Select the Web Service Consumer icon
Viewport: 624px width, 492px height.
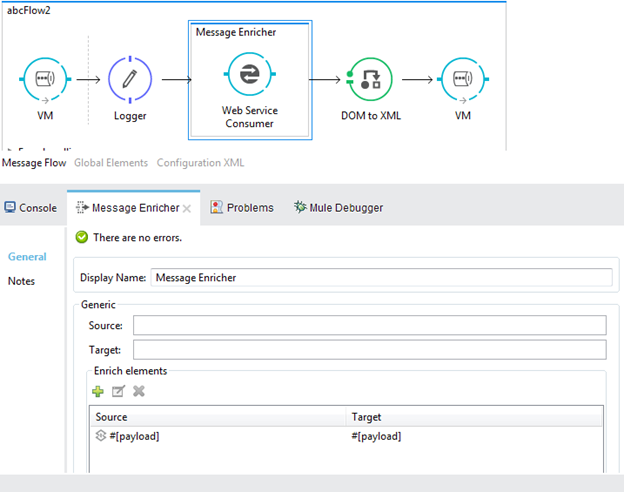[250, 77]
